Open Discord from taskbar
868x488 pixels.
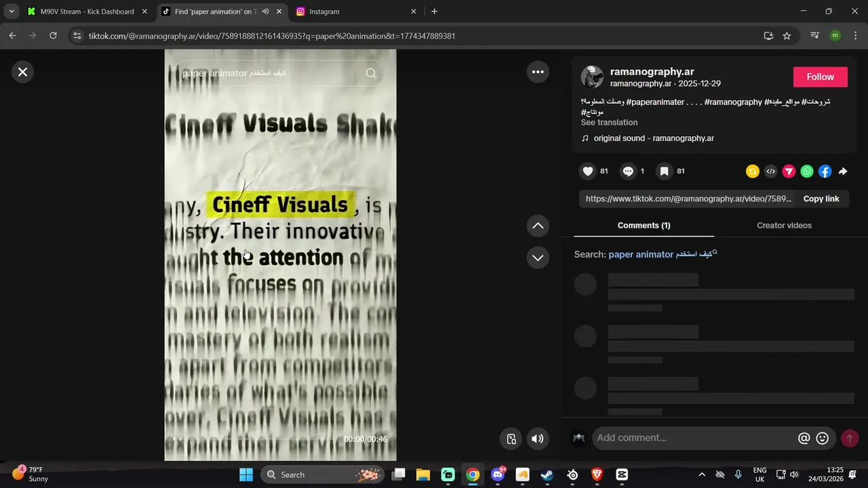pyautogui.click(x=498, y=474)
